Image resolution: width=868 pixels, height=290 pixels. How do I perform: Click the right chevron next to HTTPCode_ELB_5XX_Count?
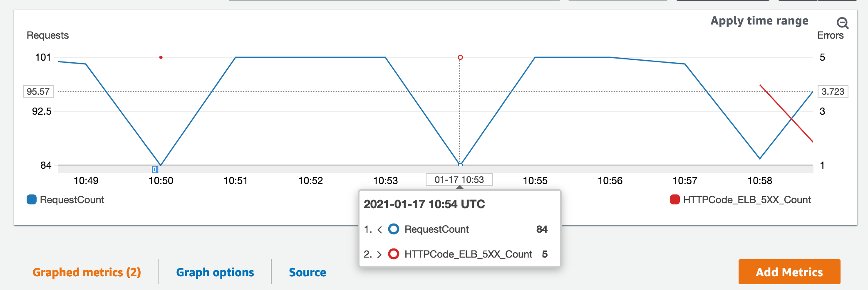379,254
